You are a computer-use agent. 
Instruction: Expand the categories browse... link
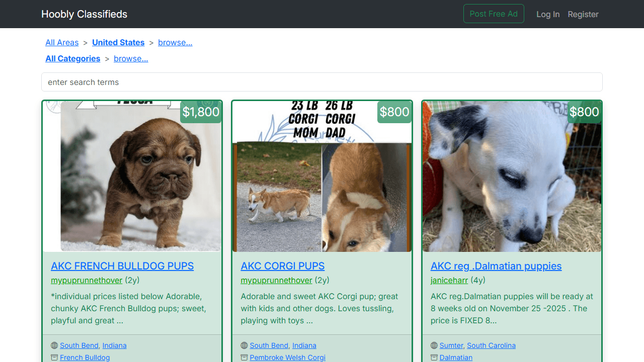(x=131, y=59)
